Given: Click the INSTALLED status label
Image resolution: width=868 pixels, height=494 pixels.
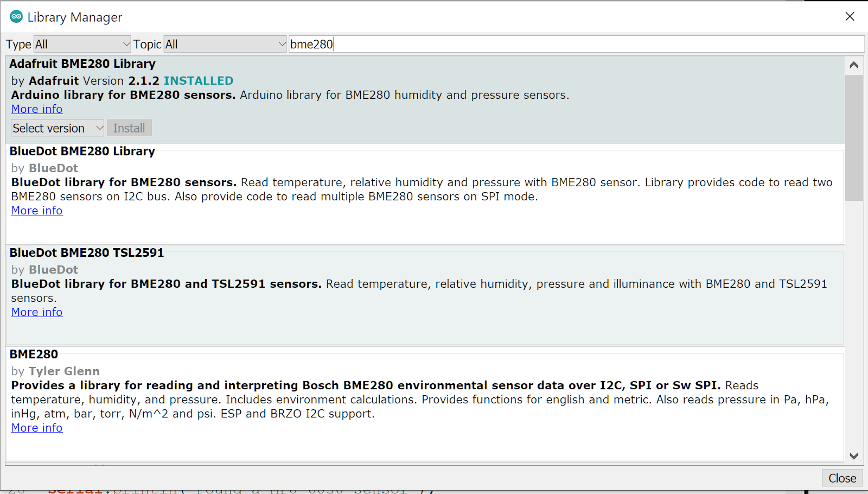Looking at the screenshot, I should point(199,81).
